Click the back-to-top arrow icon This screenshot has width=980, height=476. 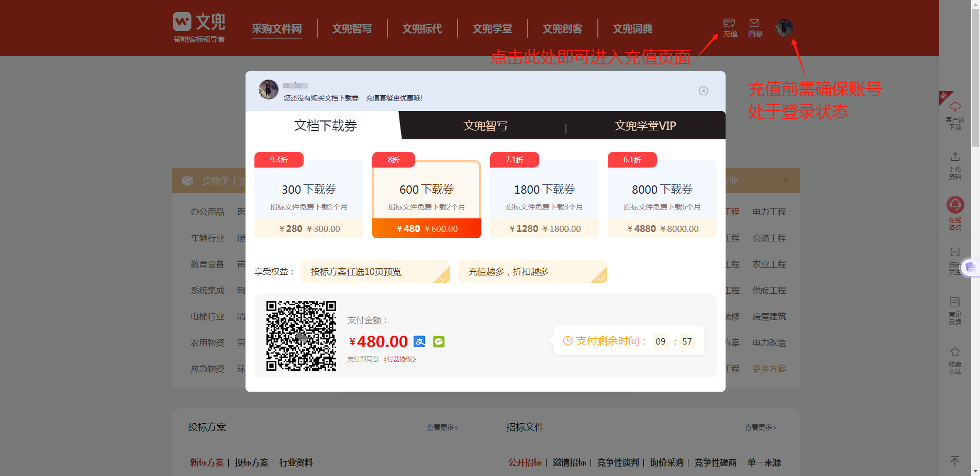tap(955, 461)
